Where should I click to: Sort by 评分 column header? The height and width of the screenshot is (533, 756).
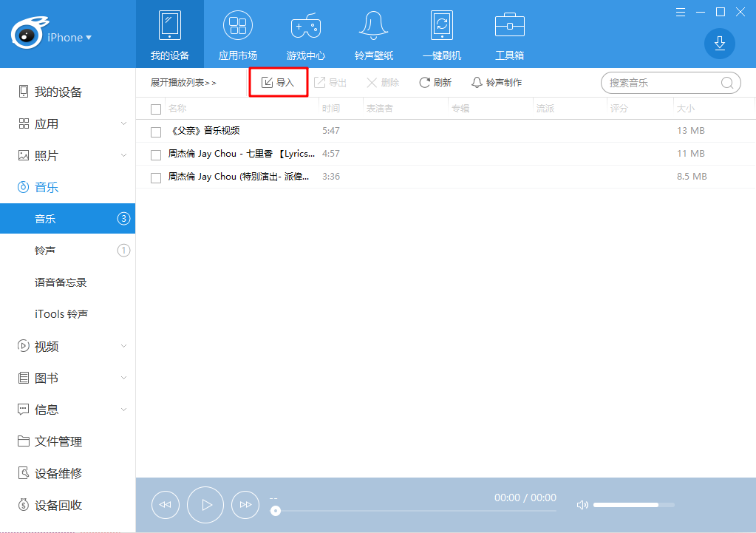point(619,109)
